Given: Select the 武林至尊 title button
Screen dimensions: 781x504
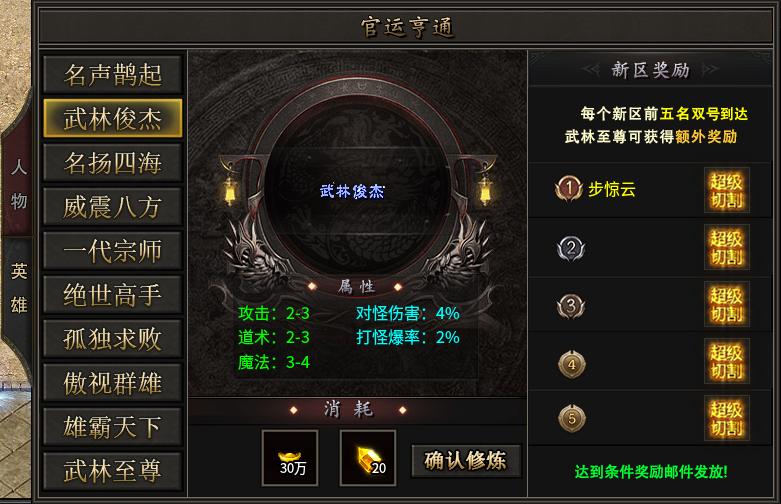Looking at the screenshot, I should click(113, 471).
